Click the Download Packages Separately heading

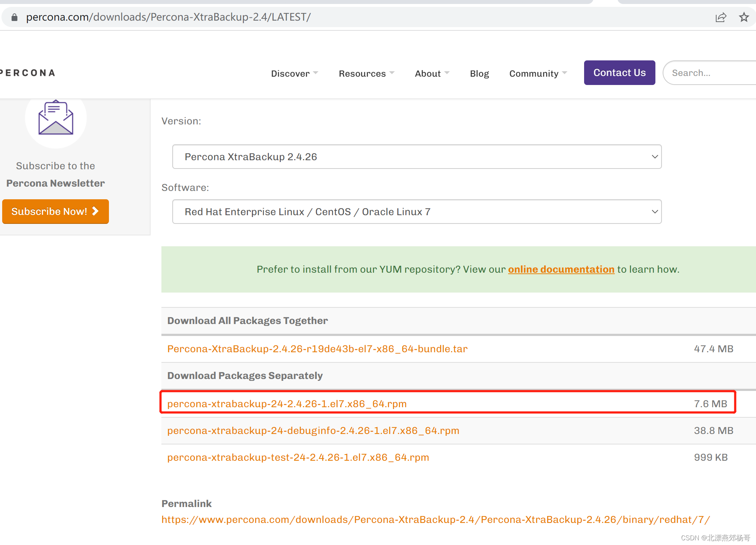[245, 375]
